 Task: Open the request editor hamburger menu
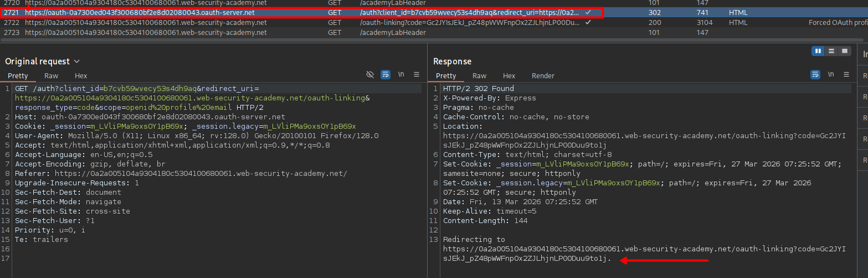[x=417, y=74]
